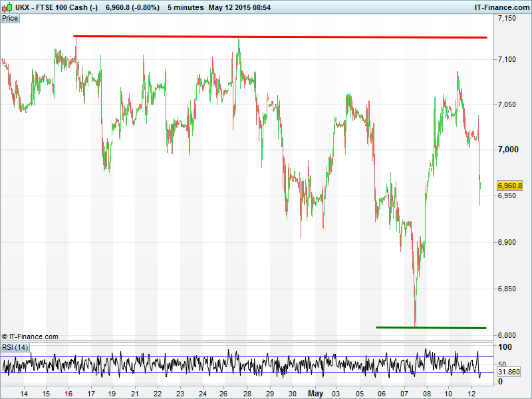The width and height of the screenshot is (532, 399).
Task: Click the 6,850 price axis label
Action: click(x=507, y=289)
